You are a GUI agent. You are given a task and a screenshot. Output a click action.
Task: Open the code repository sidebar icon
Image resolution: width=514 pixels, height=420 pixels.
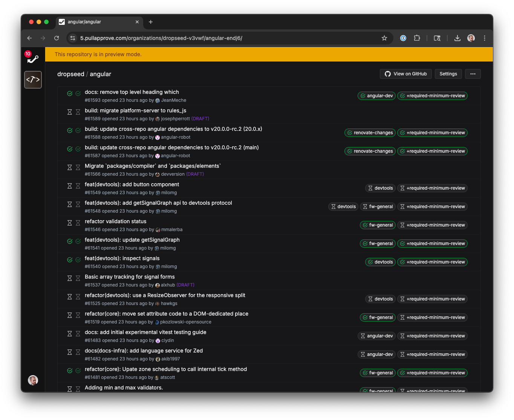(x=33, y=80)
